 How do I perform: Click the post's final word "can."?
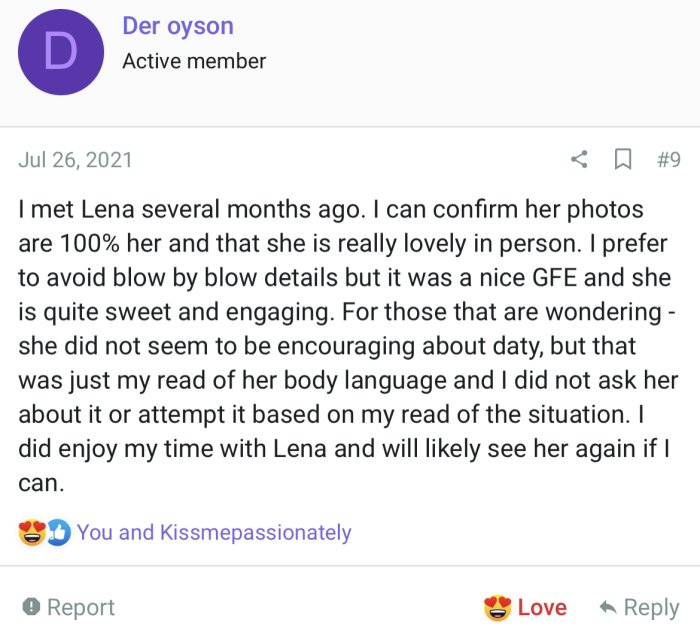(x=40, y=484)
